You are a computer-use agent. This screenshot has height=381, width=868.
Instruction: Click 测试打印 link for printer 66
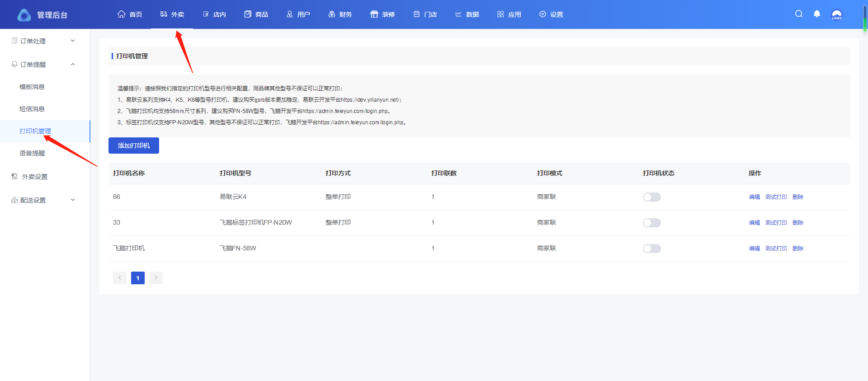coord(776,197)
